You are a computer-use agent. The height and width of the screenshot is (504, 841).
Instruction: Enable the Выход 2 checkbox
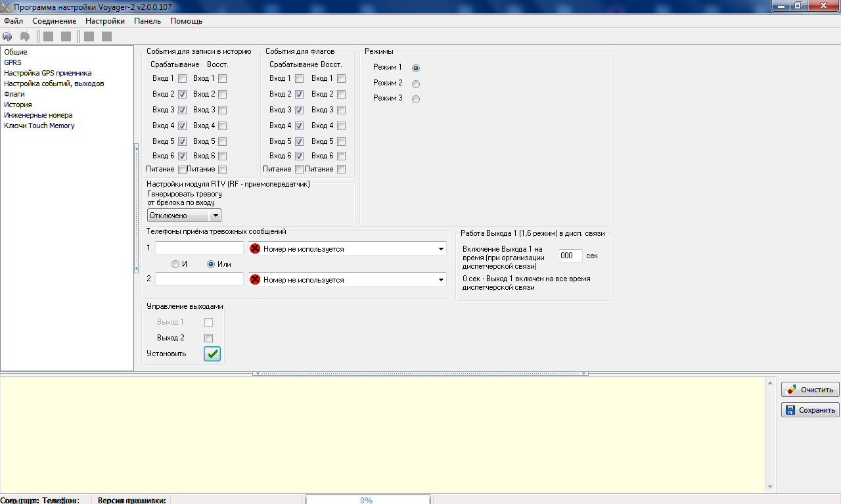pos(208,338)
